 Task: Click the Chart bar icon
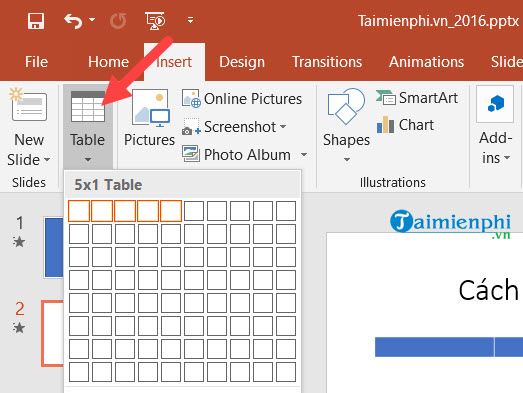coord(385,125)
